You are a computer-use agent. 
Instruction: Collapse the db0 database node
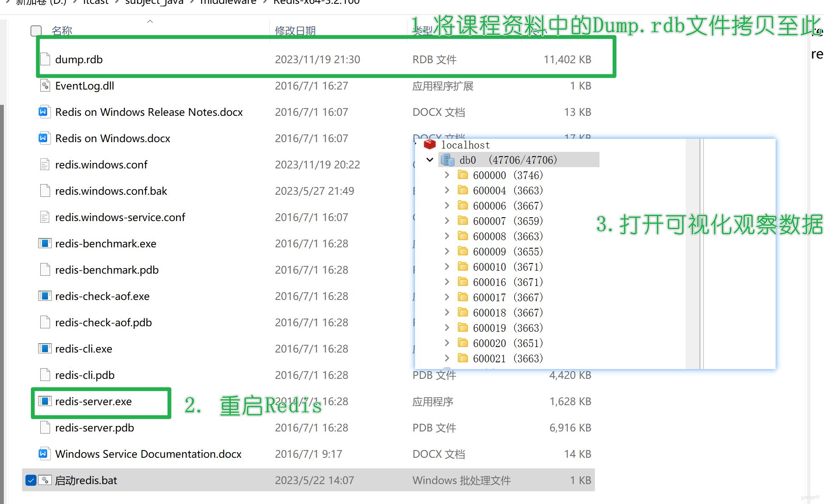point(430,160)
